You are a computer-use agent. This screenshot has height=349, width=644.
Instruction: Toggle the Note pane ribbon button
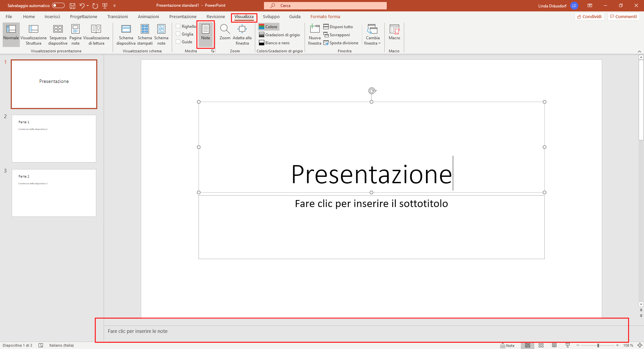pyautogui.click(x=206, y=34)
